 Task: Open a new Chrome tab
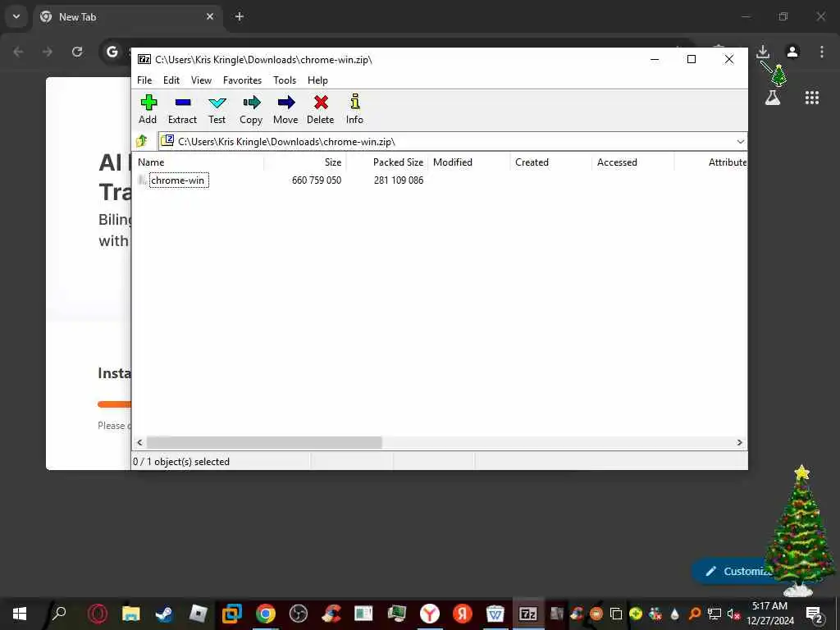point(240,16)
